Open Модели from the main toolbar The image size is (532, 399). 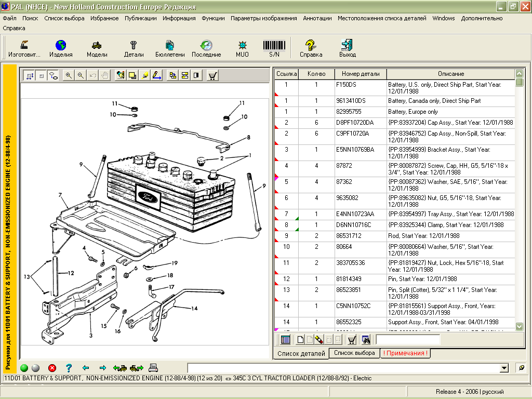(97, 48)
